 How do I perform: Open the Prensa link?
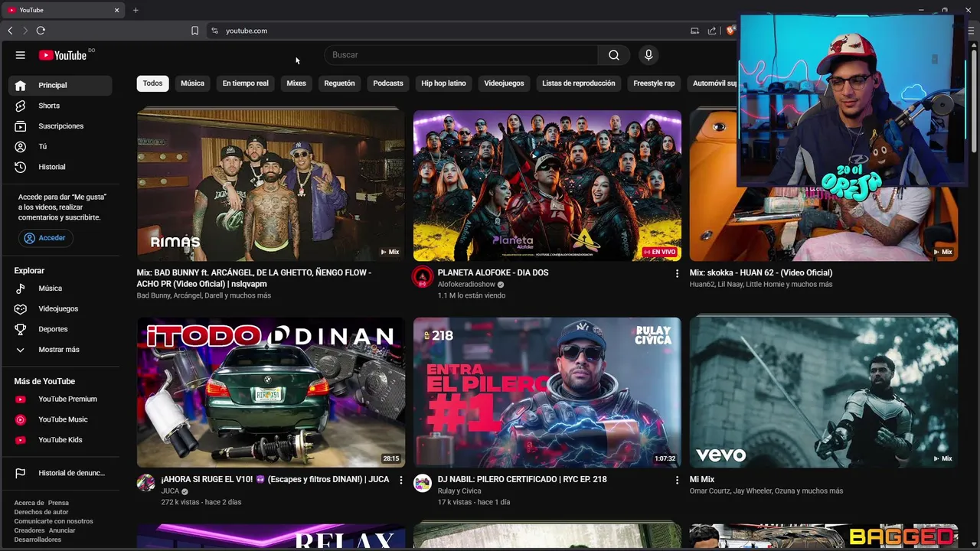click(x=58, y=503)
